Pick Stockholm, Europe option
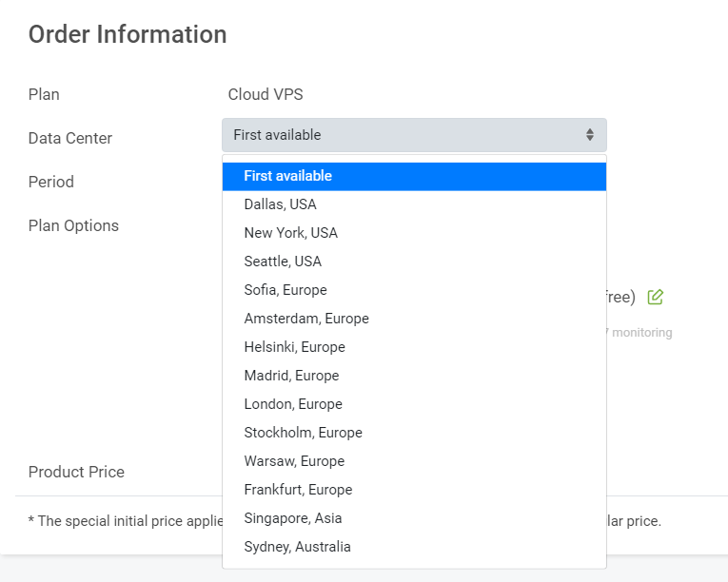Screen dimensions: 728x582 pos(303,433)
